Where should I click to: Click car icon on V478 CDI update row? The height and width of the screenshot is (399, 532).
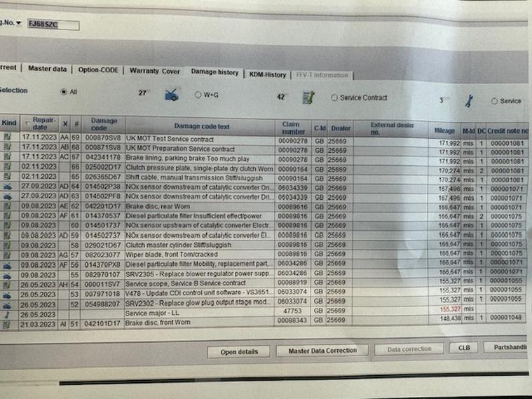coord(7,295)
